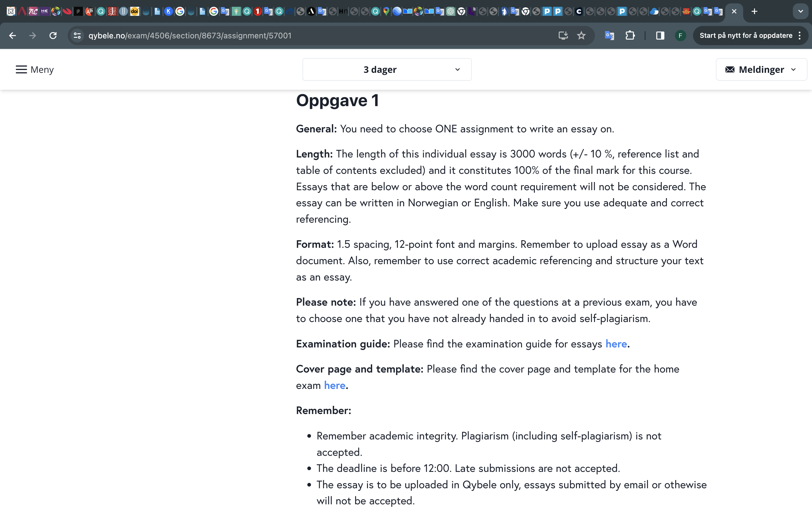
Task: Click the 'Oppgave 1' heading
Action: point(337,100)
